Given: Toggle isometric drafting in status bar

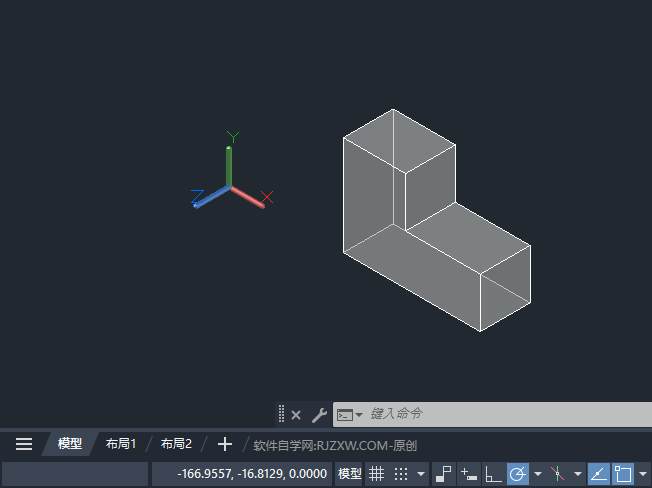Looking at the screenshot, I should click(557, 474).
